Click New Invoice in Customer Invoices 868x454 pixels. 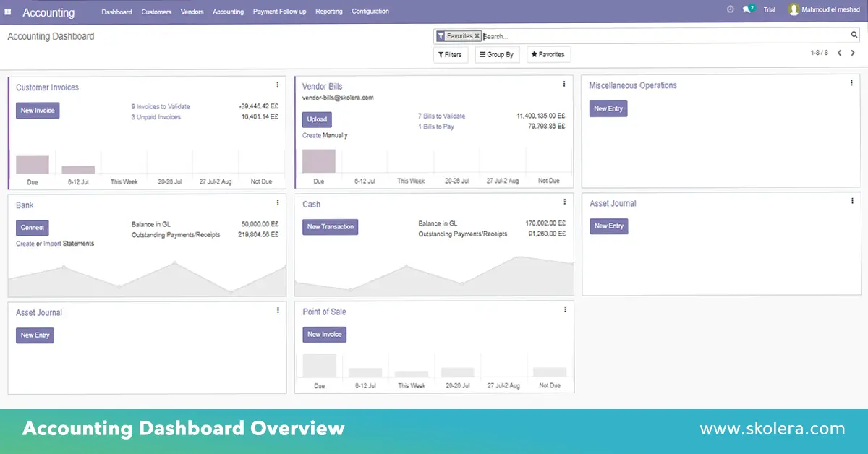coord(38,111)
